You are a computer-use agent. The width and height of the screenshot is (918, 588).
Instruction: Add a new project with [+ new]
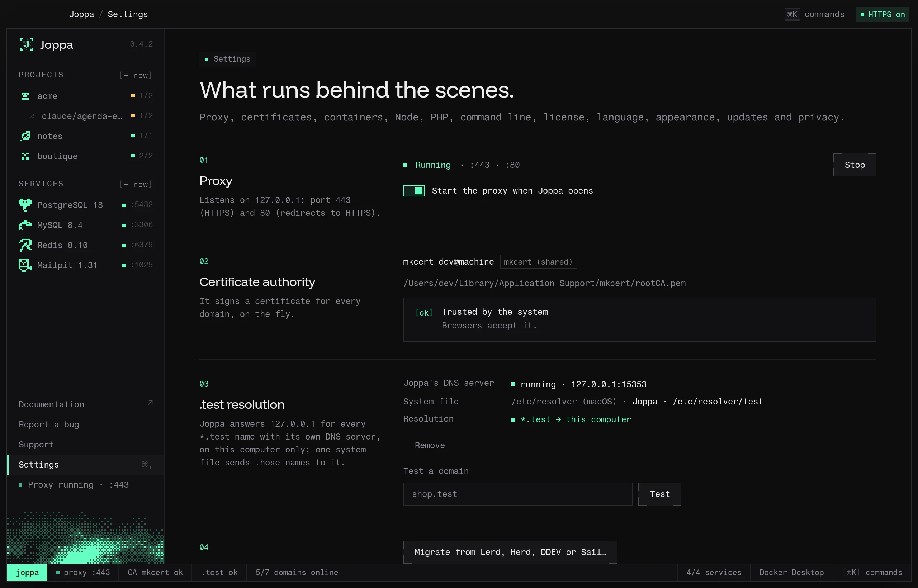(136, 75)
